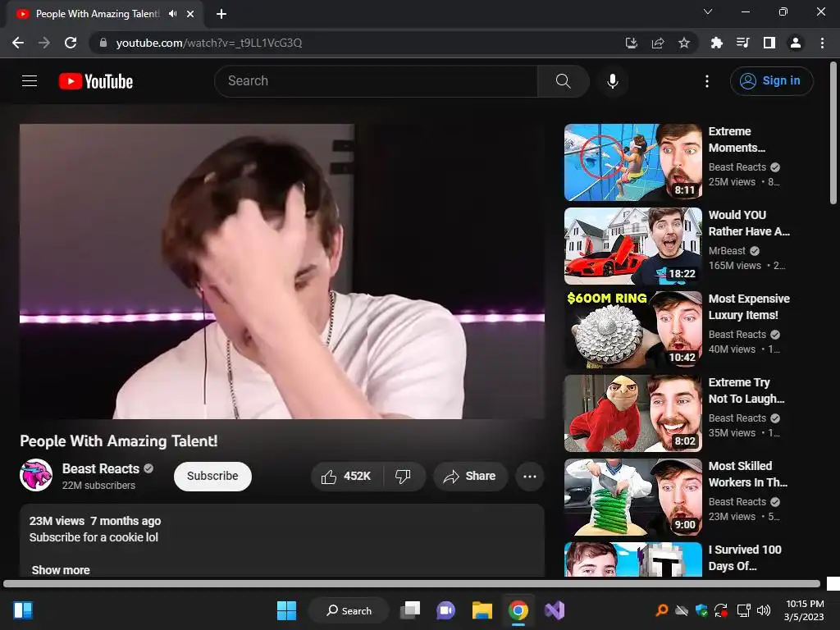Open YouTube settings three-dot menu

(x=707, y=81)
